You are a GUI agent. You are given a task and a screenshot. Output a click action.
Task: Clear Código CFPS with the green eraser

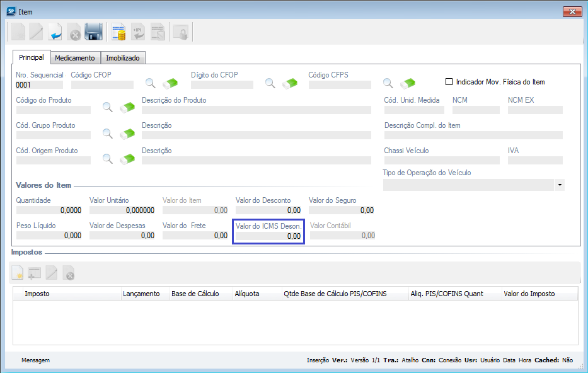pos(408,83)
